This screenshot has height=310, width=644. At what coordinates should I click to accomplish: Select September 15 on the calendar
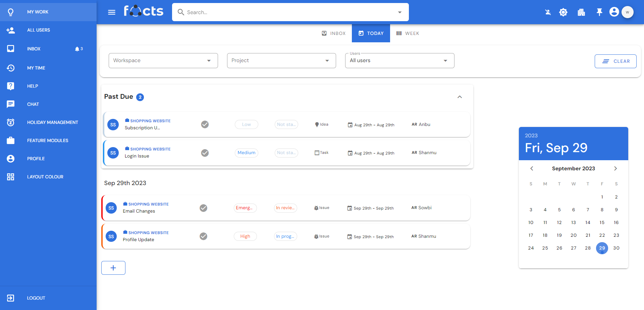(x=602, y=222)
